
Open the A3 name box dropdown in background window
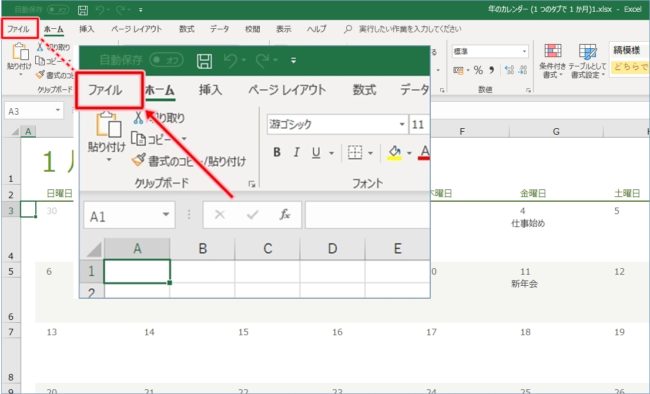click(x=58, y=111)
